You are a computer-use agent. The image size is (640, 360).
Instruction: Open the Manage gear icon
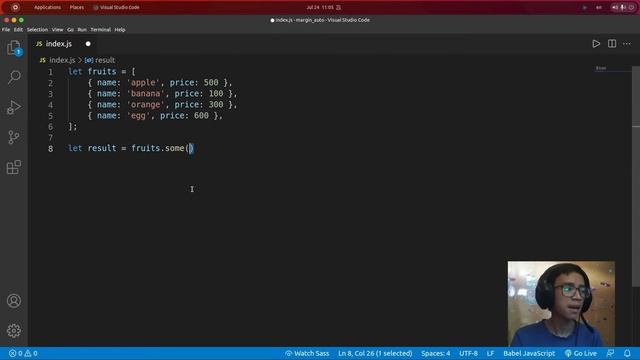point(14,331)
